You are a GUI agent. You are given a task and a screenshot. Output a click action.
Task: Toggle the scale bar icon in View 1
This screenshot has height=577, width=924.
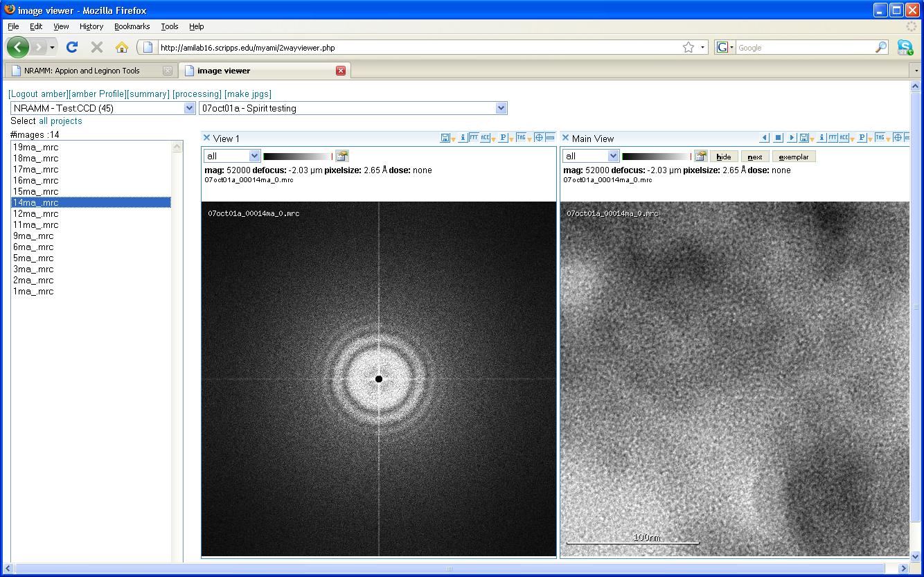550,138
